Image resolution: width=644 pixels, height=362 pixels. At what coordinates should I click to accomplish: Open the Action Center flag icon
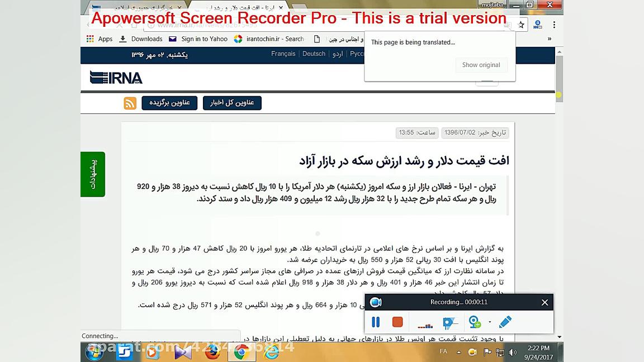(487, 352)
